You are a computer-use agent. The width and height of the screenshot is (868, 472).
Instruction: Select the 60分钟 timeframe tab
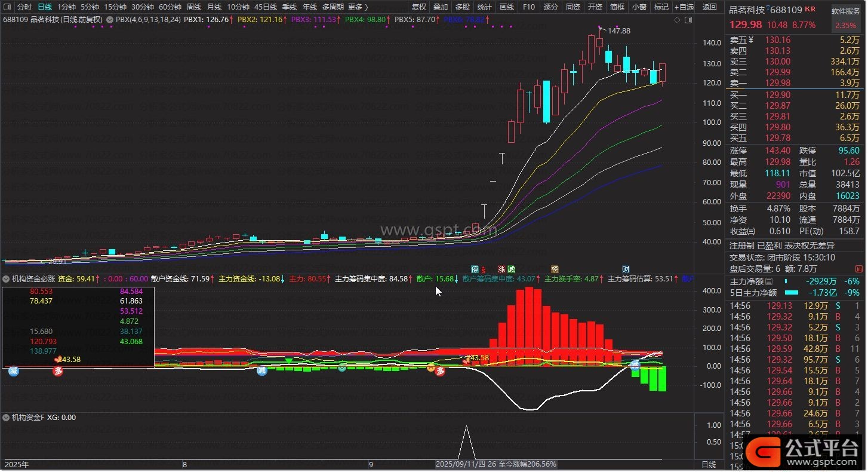(170, 7)
